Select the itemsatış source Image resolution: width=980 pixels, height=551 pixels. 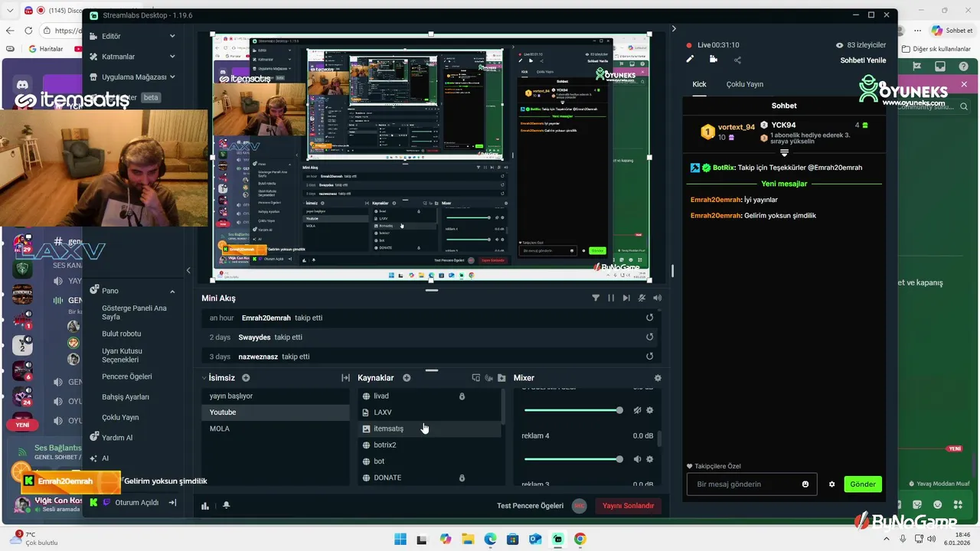tap(429, 429)
